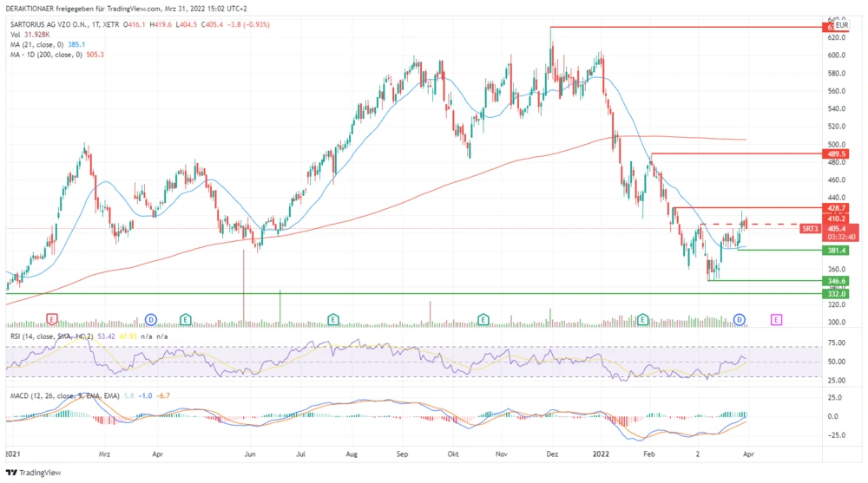
Task: Click the green E earnings marker above Aug
Action: pos(333,319)
